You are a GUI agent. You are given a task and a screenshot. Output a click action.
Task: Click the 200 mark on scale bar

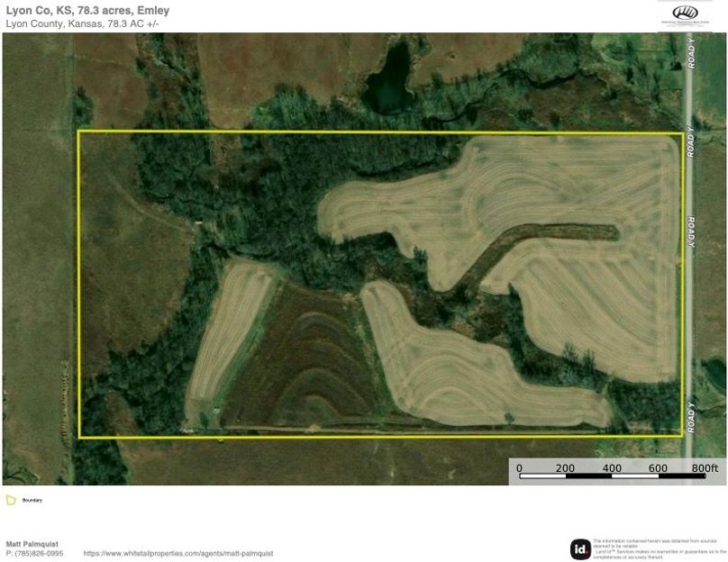tap(565, 468)
